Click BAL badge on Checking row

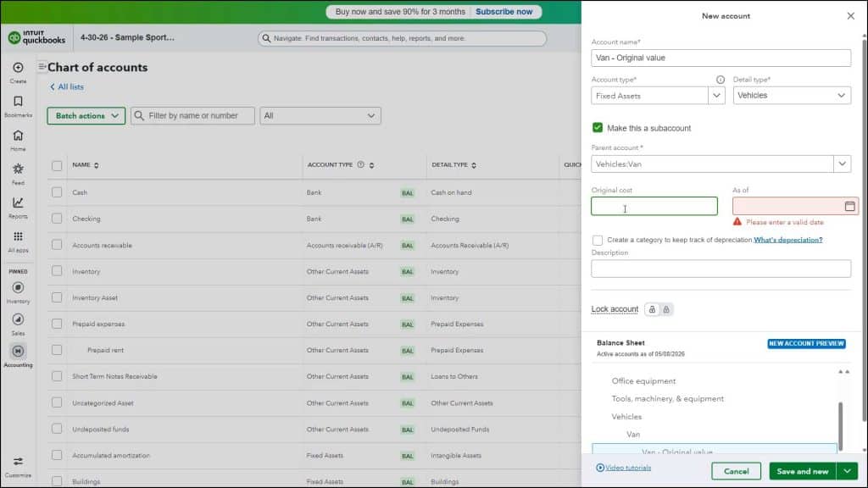pos(408,219)
